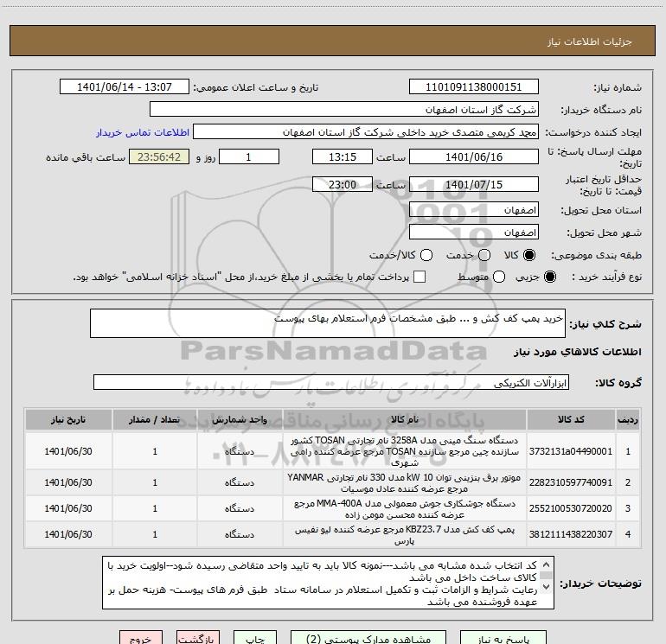Click the واحد شمارش column header
666x644 pixels.
[240, 419]
